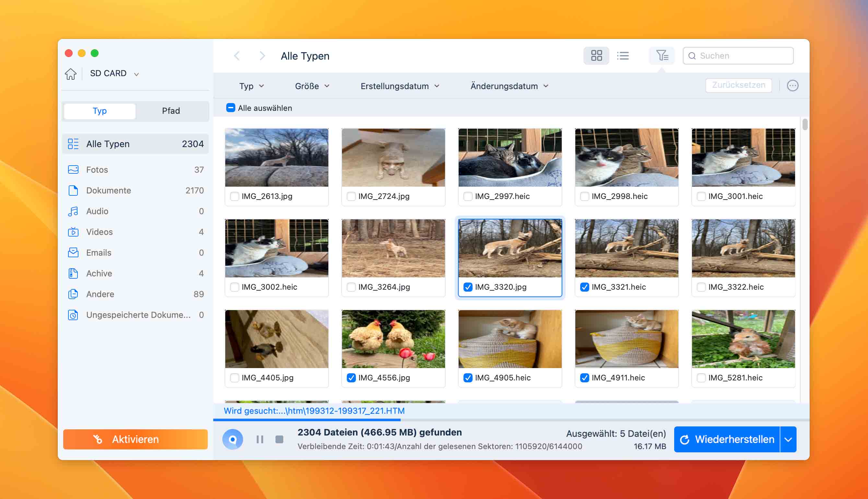Switch to grid view icon
The image size is (868, 499).
coord(596,55)
